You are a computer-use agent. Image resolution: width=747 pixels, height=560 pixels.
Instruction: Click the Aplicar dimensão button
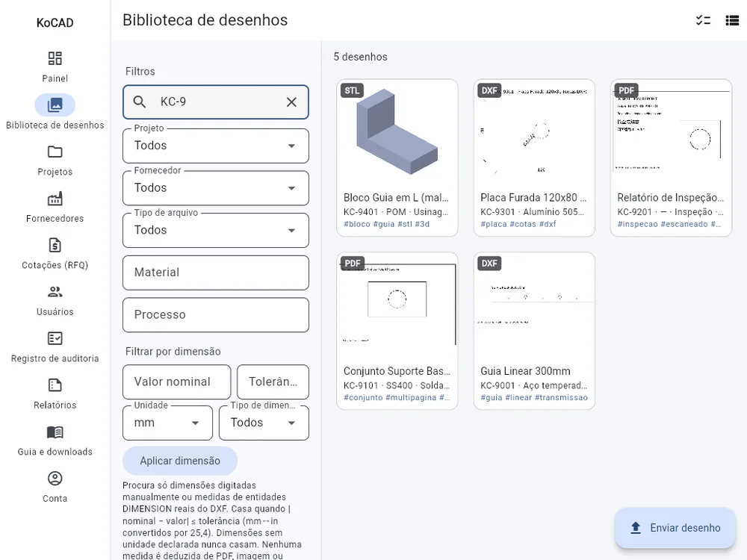[x=180, y=461]
